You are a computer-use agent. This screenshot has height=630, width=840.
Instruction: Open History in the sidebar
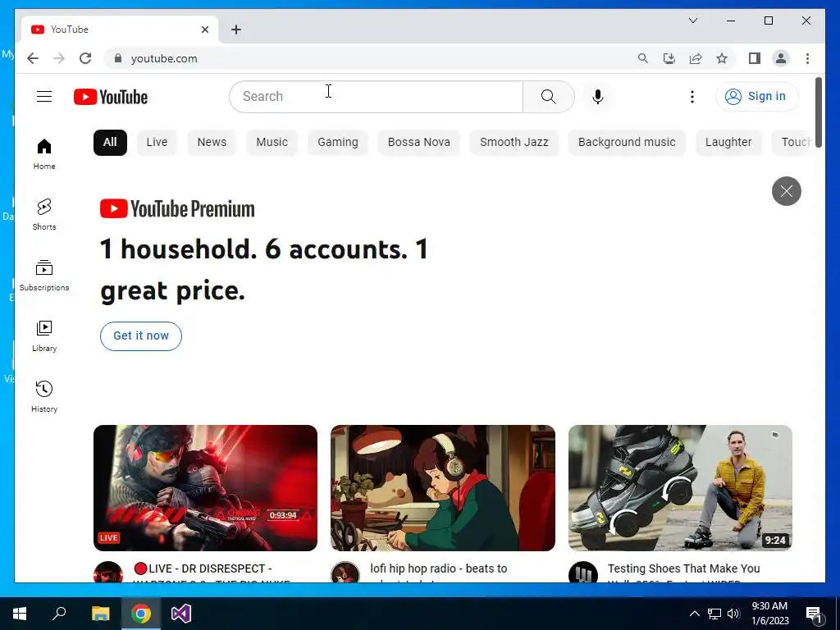44,396
